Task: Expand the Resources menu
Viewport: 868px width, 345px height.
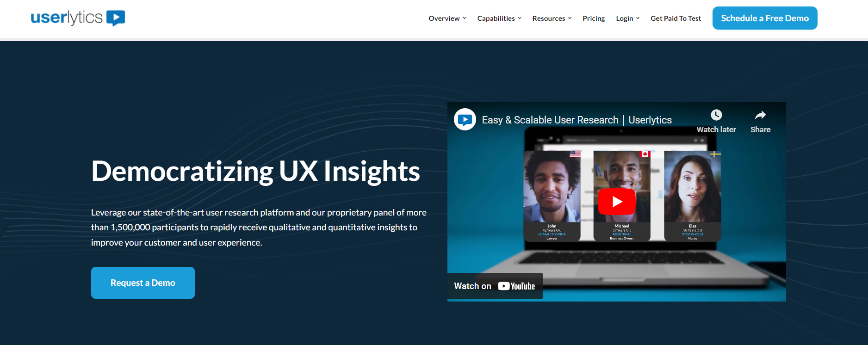Action: click(552, 18)
